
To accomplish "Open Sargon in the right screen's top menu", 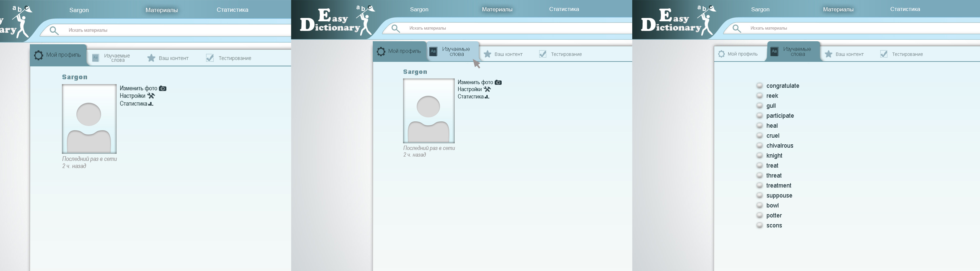I will point(760,9).
